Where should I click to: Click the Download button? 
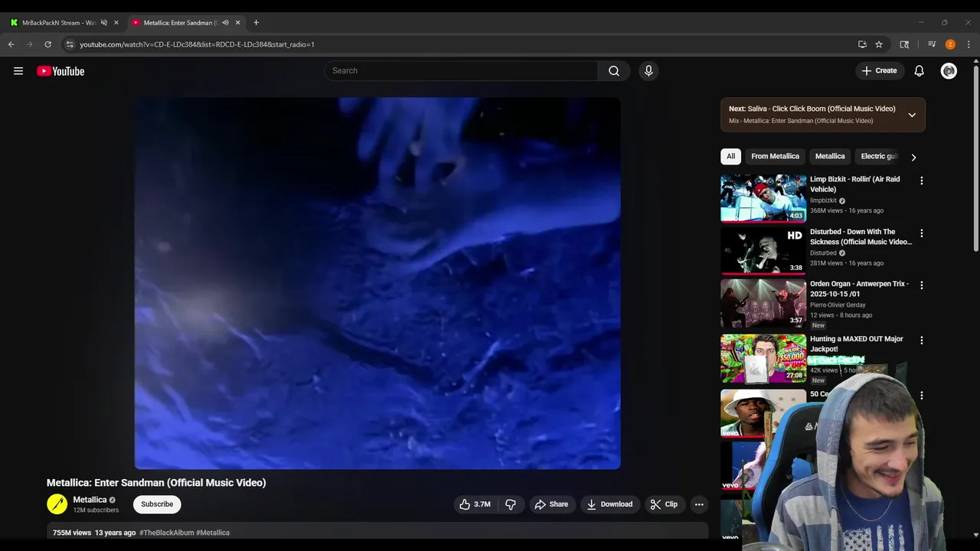pos(609,504)
